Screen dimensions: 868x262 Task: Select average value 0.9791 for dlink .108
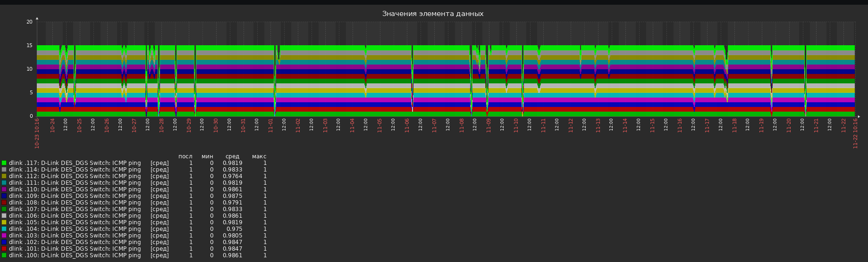coord(232,203)
